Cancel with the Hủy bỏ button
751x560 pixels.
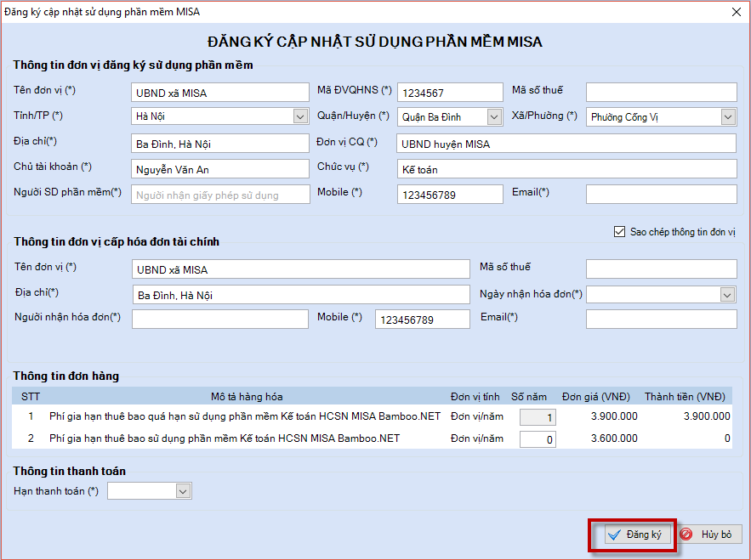tap(710, 535)
